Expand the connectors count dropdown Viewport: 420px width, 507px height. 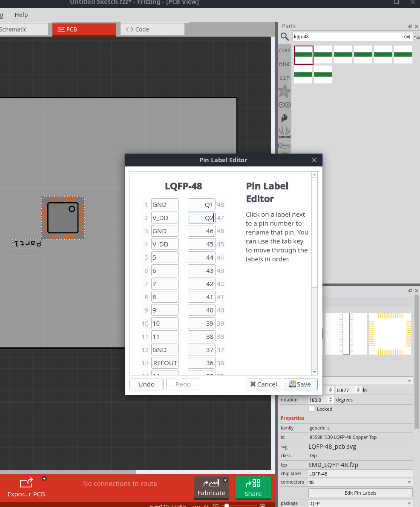click(409, 482)
